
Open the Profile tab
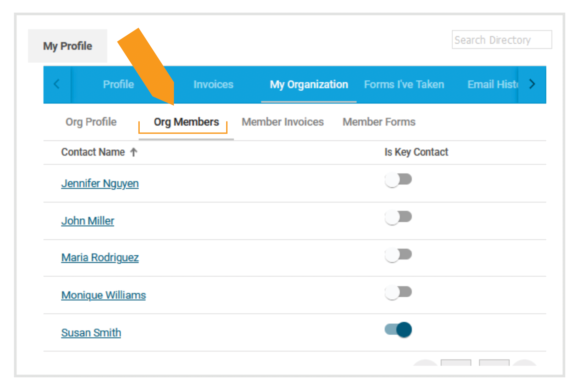[118, 84]
